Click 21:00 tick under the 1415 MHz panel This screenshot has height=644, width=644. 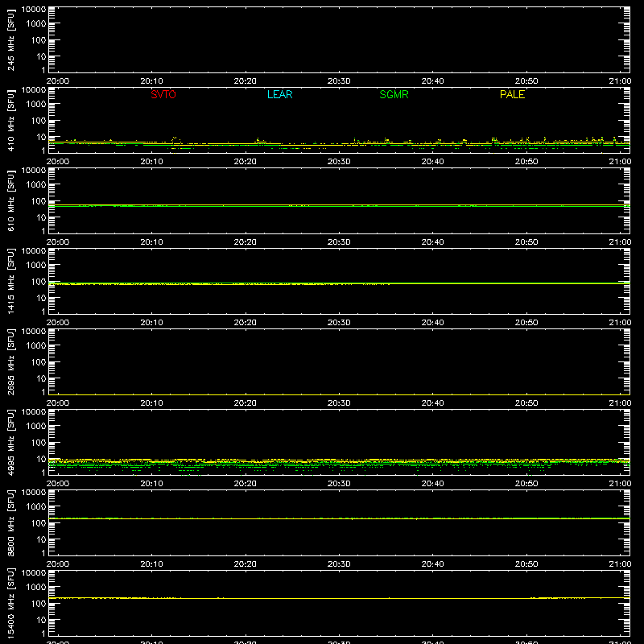620,323
